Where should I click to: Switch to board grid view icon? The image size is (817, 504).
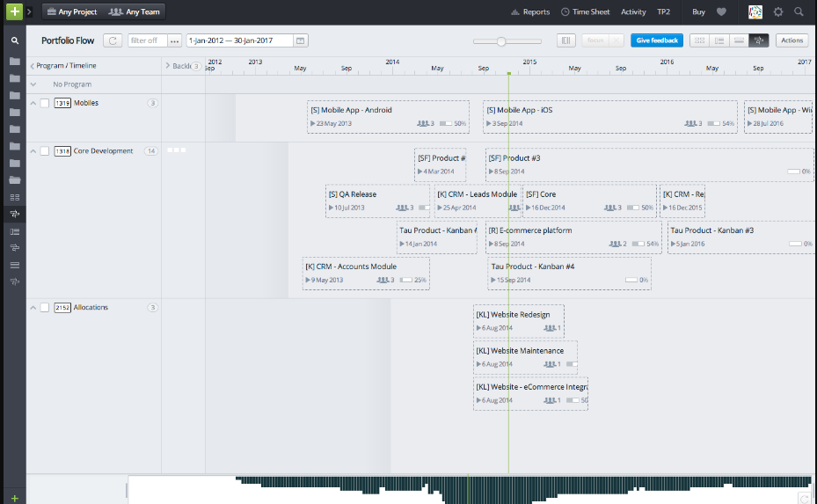coord(700,40)
